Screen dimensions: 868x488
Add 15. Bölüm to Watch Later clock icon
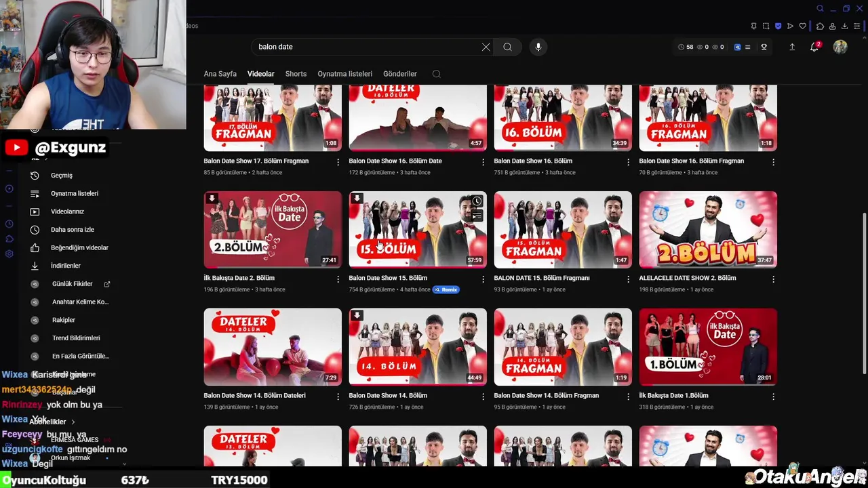477,201
